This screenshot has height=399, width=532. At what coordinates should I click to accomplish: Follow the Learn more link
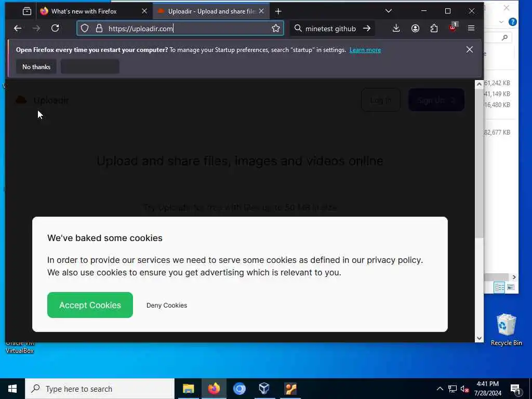click(x=365, y=50)
